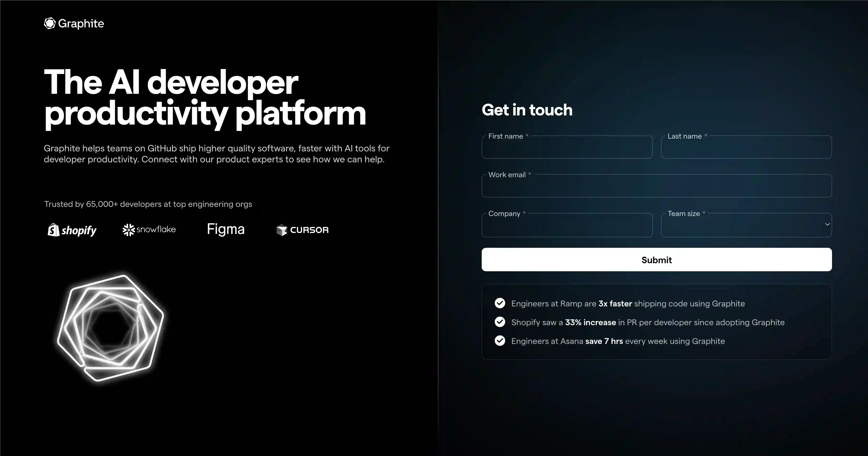
Task: Click the Trusted by 65,000+ developers text
Action: [148, 204]
